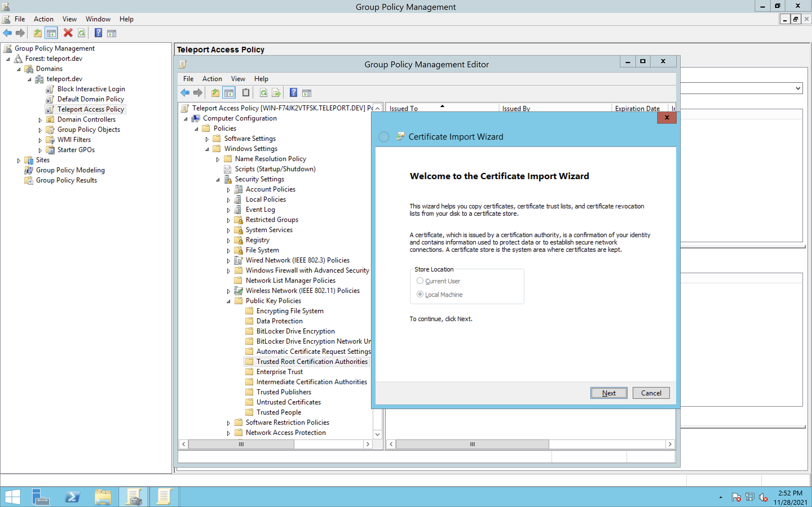Open File Explorer from the taskbar
Viewport: 812px width, 507px height.
103,497
